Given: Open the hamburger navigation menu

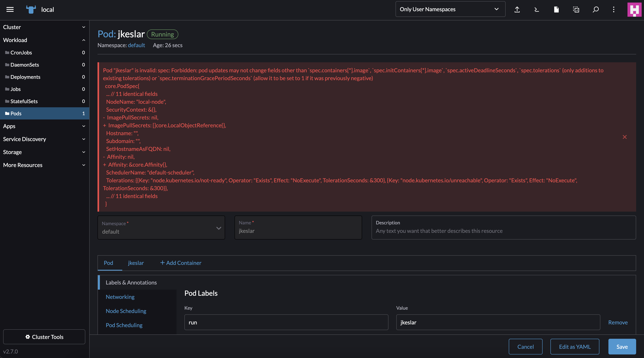Looking at the screenshot, I should click(10, 9).
